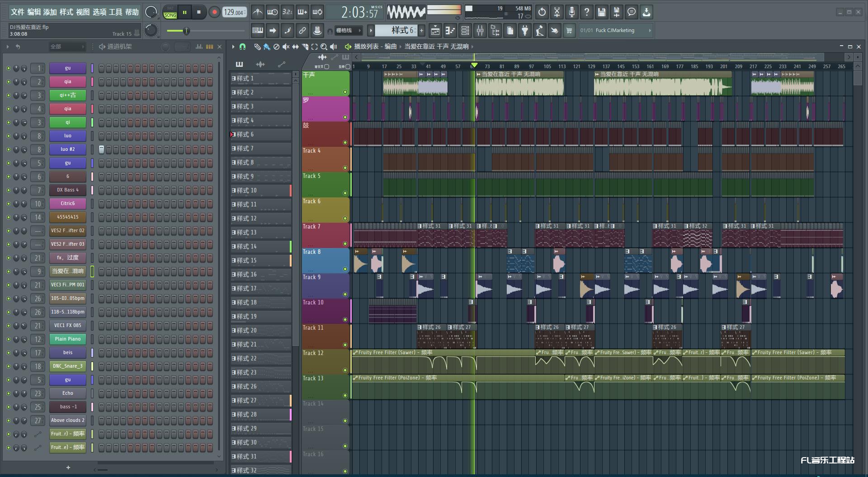This screenshot has width=868, height=477.
Task: Enable wait for input before playing
Action: [272, 12]
